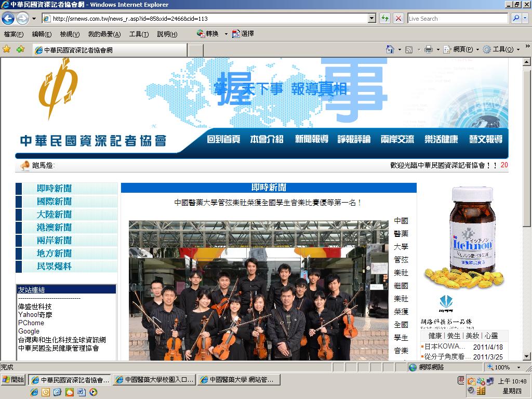This screenshot has height=399, width=532.
Task: Open the 工具(O) tools dropdown
Action: coord(501,49)
